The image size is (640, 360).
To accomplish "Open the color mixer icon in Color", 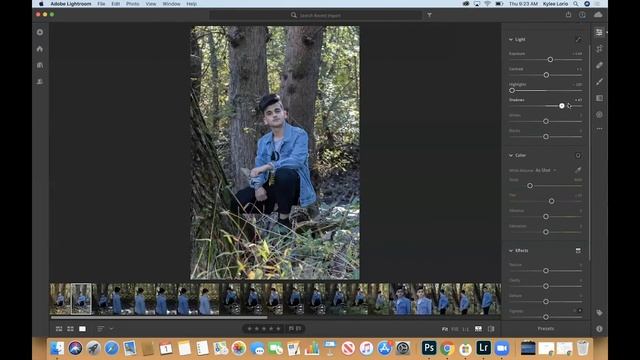I will coord(578,156).
